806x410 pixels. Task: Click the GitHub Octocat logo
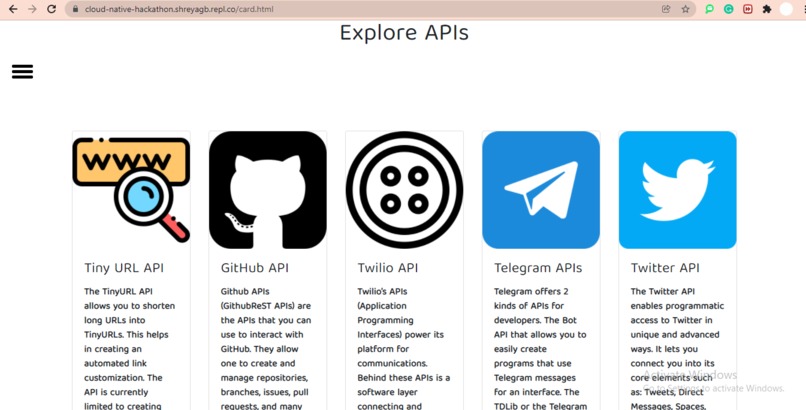click(268, 190)
